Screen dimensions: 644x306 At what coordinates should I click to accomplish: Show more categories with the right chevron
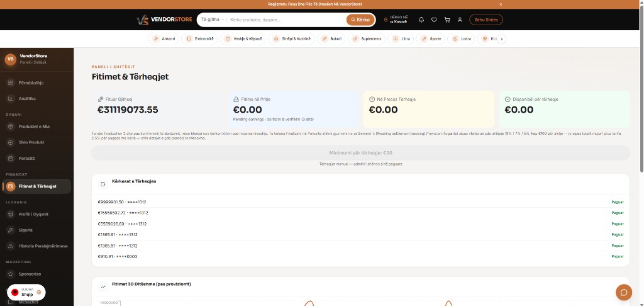(501, 38)
